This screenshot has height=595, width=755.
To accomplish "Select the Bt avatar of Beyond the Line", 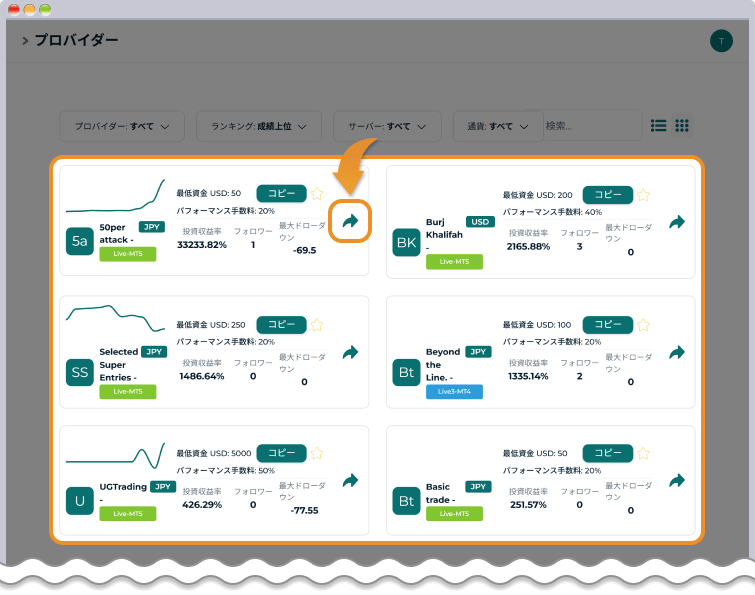I will coord(406,372).
